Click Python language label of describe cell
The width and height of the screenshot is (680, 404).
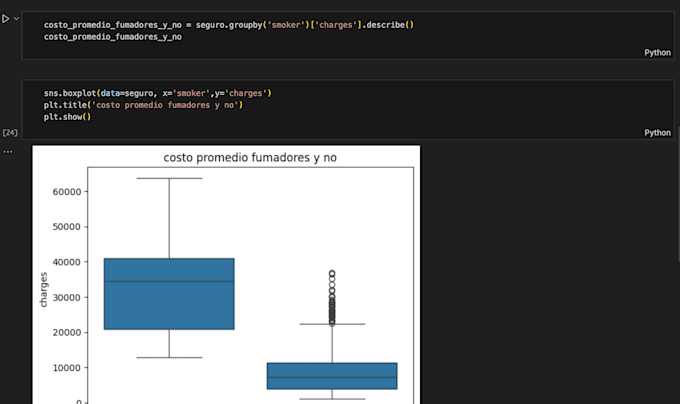pos(657,52)
